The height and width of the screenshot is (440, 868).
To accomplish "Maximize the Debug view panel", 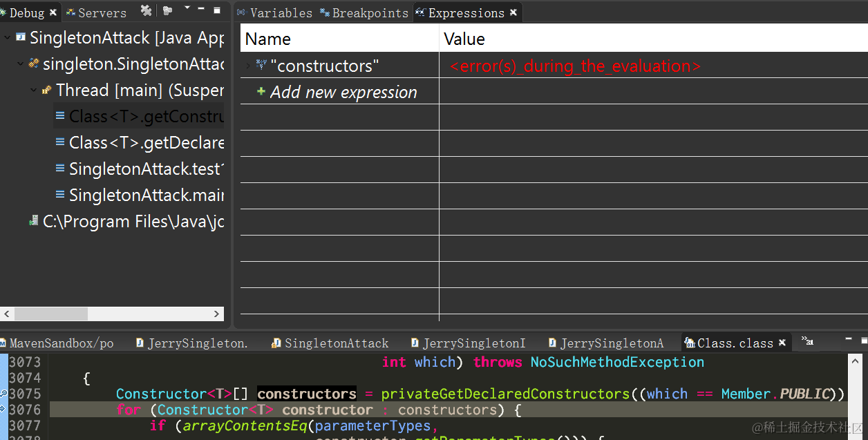I will pyautogui.click(x=217, y=10).
